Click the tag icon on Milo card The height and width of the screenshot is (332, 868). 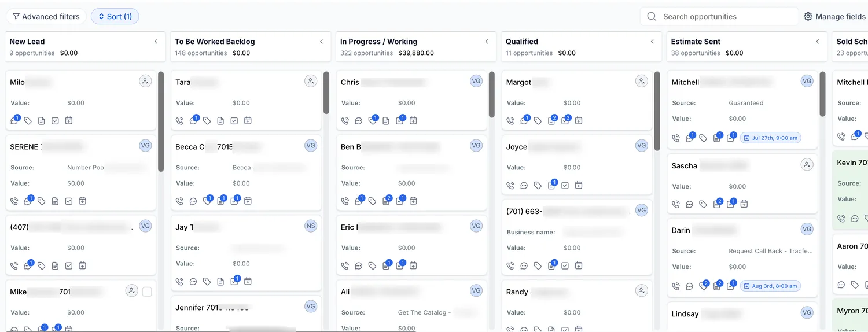click(x=28, y=121)
